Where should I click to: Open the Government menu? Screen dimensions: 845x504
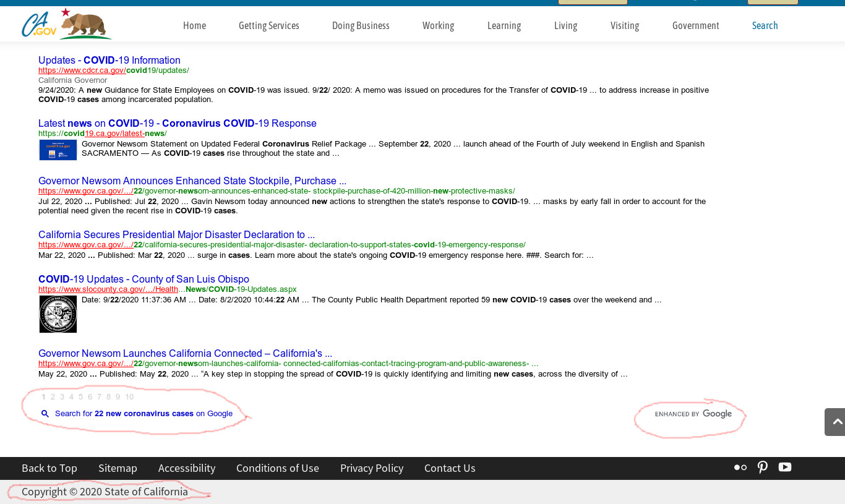point(696,25)
